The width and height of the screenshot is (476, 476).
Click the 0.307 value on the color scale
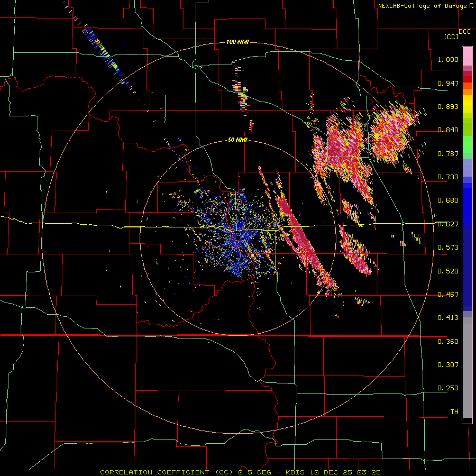pos(448,365)
